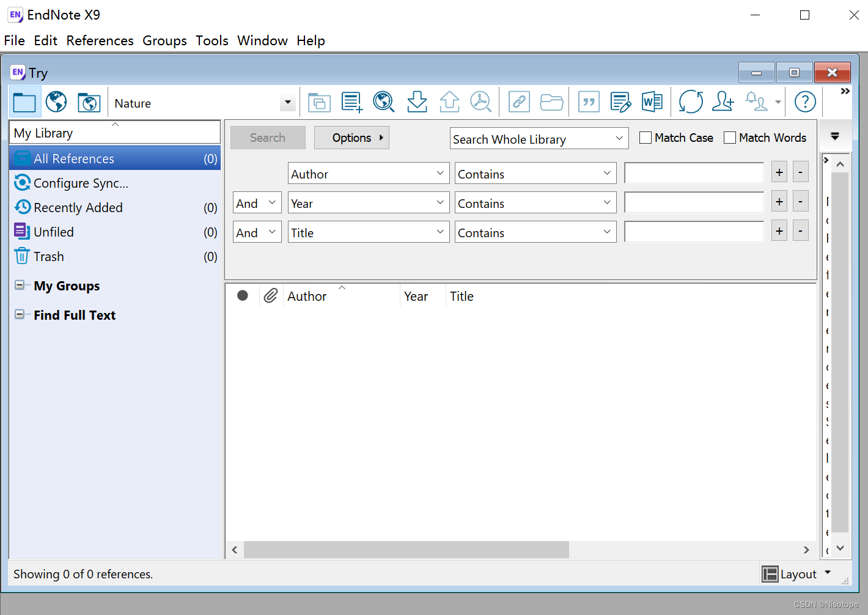Click Find Full Text PDF icon
Screen dimensions: 868x615
[481, 101]
